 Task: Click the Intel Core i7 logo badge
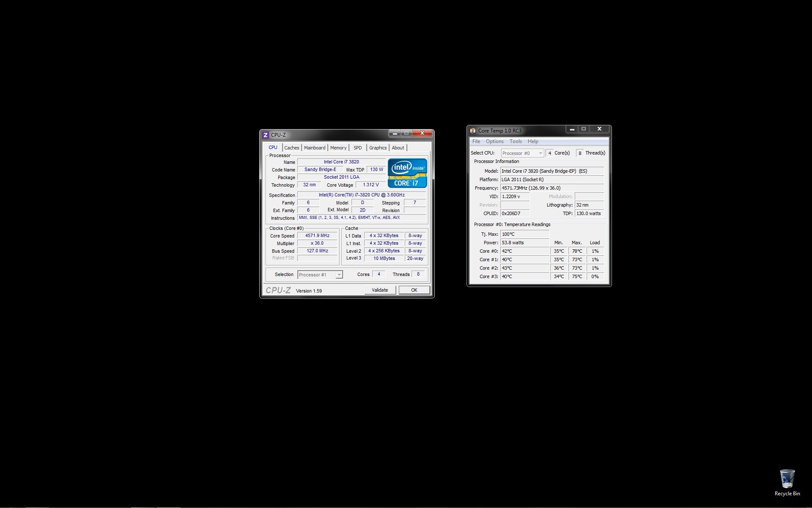(x=407, y=173)
